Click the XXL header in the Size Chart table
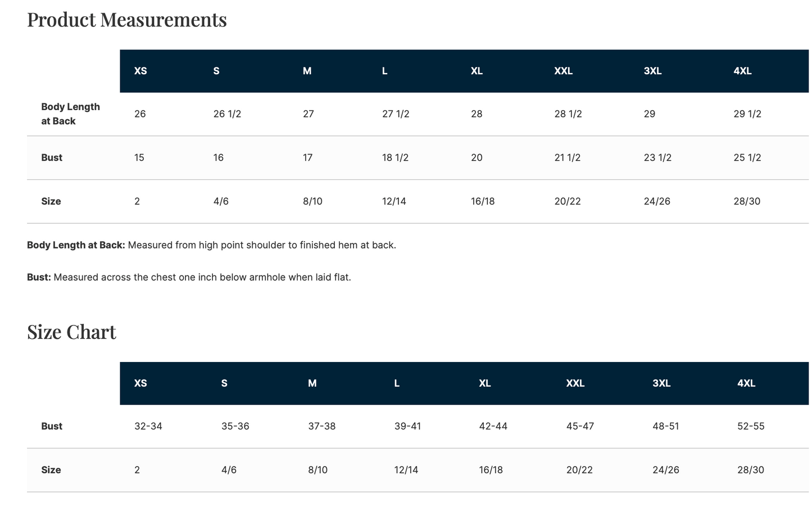812x511 pixels. [x=575, y=383]
